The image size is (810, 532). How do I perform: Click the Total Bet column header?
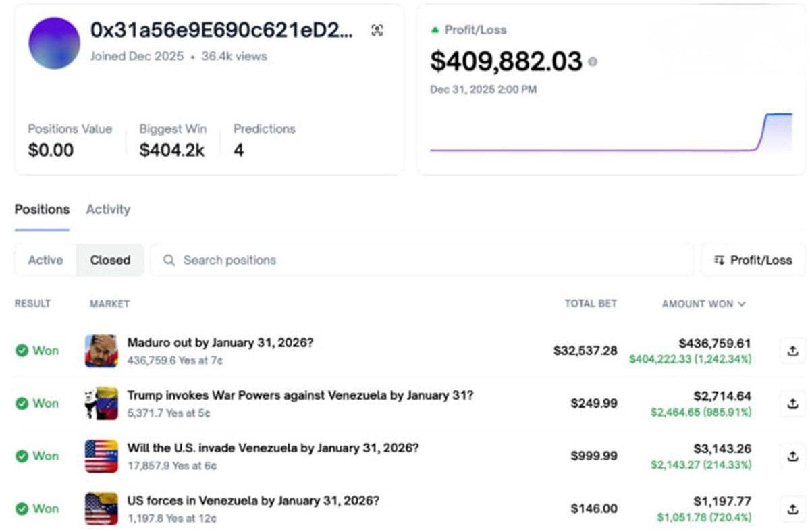pyautogui.click(x=591, y=304)
